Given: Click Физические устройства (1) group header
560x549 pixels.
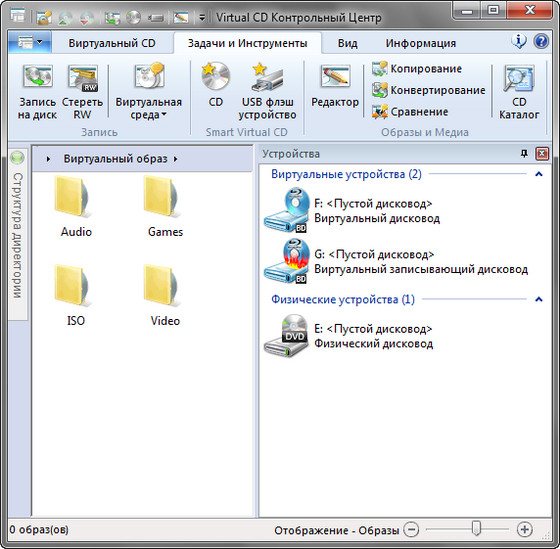Looking at the screenshot, I should [343, 299].
